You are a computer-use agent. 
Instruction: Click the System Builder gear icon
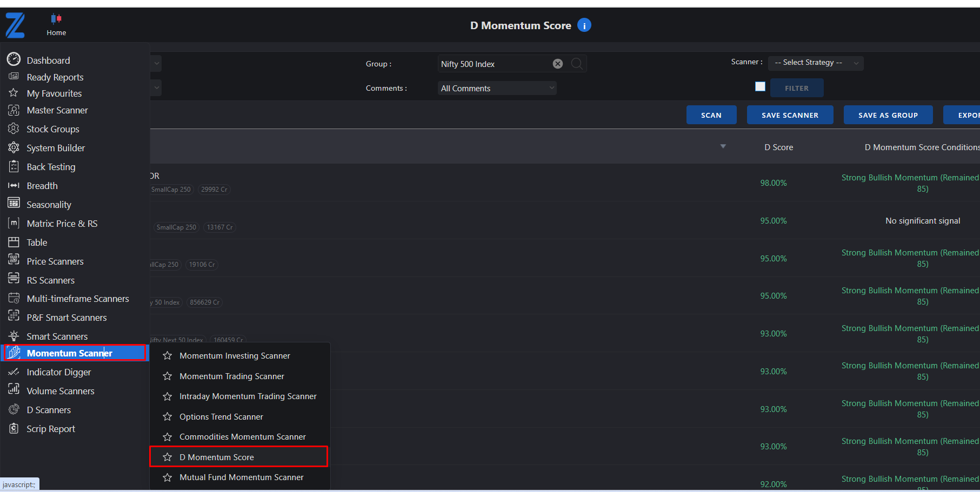(x=14, y=147)
